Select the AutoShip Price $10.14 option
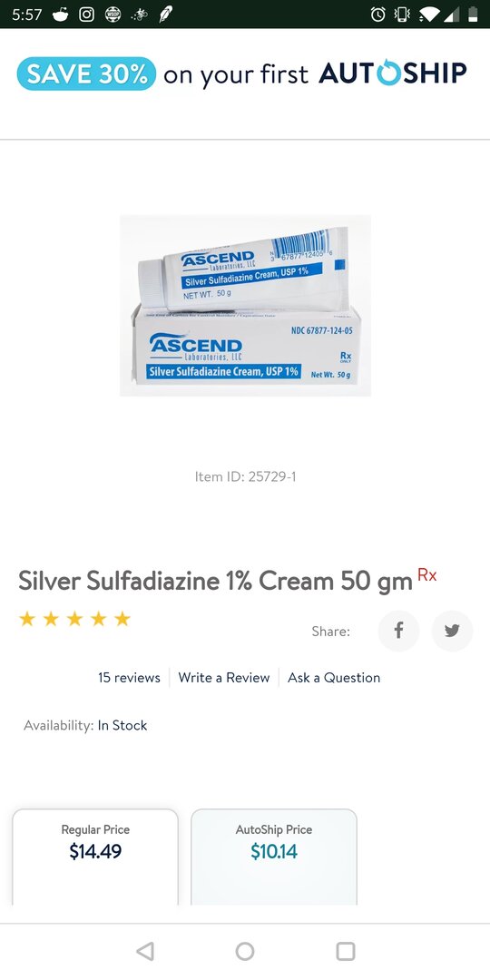 click(x=274, y=857)
